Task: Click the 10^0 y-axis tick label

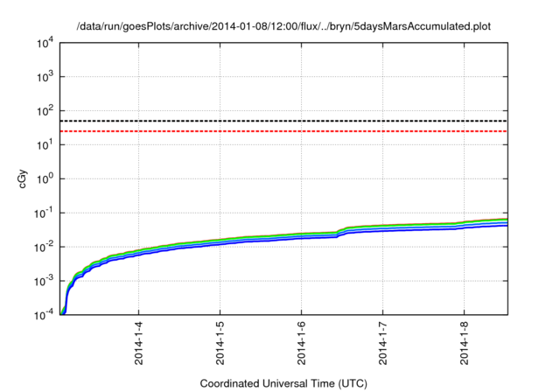Action: [x=45, y=178]
